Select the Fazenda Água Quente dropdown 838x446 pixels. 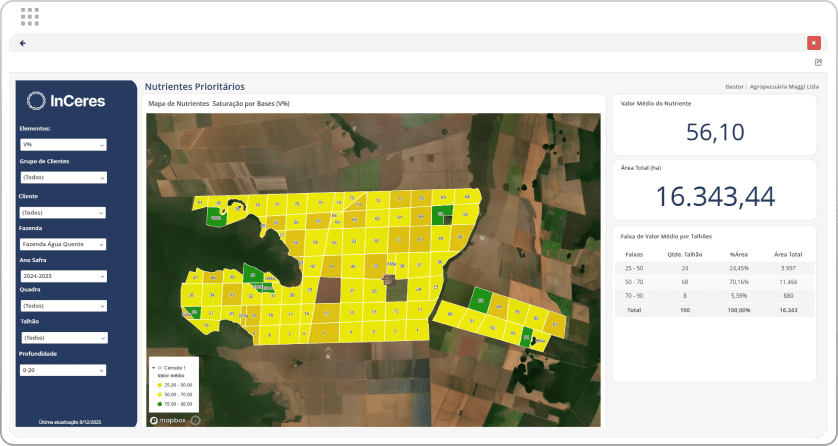tap(63, 245)
